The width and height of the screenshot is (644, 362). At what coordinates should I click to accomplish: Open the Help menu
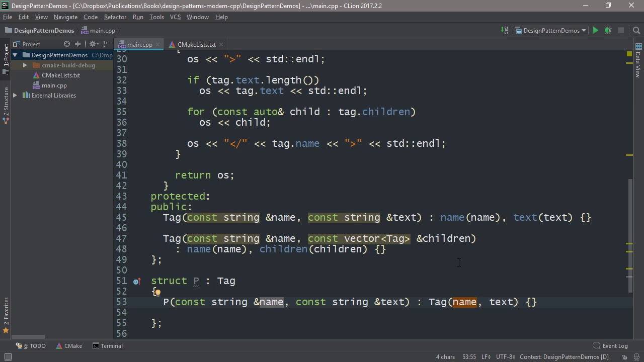tap(221, 17)
